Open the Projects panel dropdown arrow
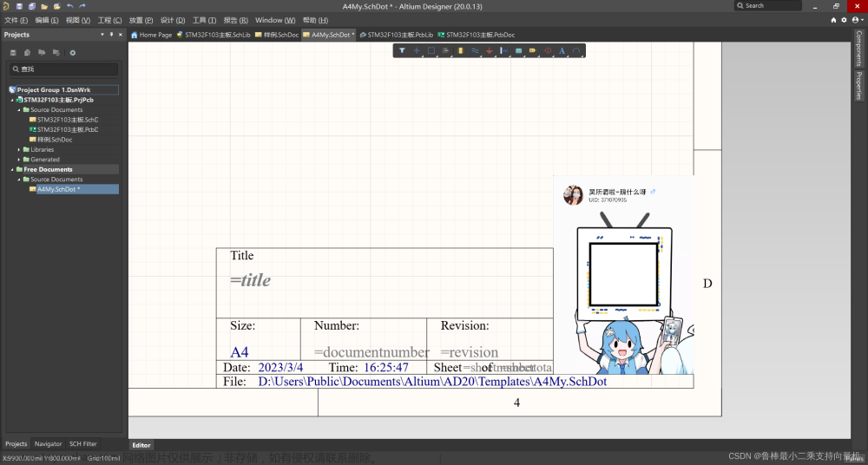This screenshot has width=868, height=465. (x=102, y=35)
